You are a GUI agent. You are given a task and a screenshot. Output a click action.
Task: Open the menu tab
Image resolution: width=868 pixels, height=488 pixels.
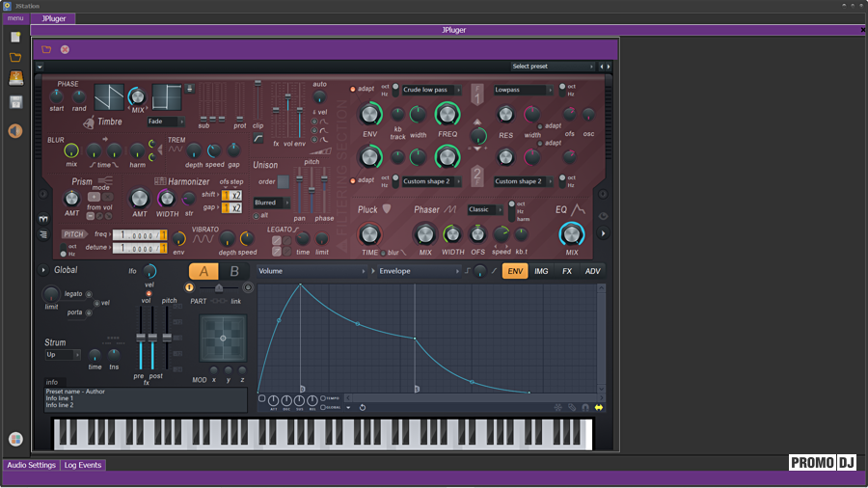pyautogui.click(x=15, y=18)
